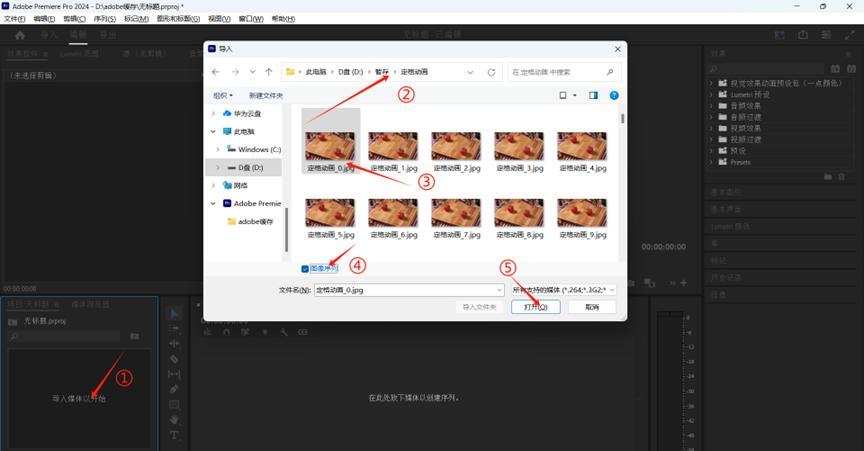This screenshot has height=451, width=864.
Task: Select the Hand tool
Action: tap(174, 420)
